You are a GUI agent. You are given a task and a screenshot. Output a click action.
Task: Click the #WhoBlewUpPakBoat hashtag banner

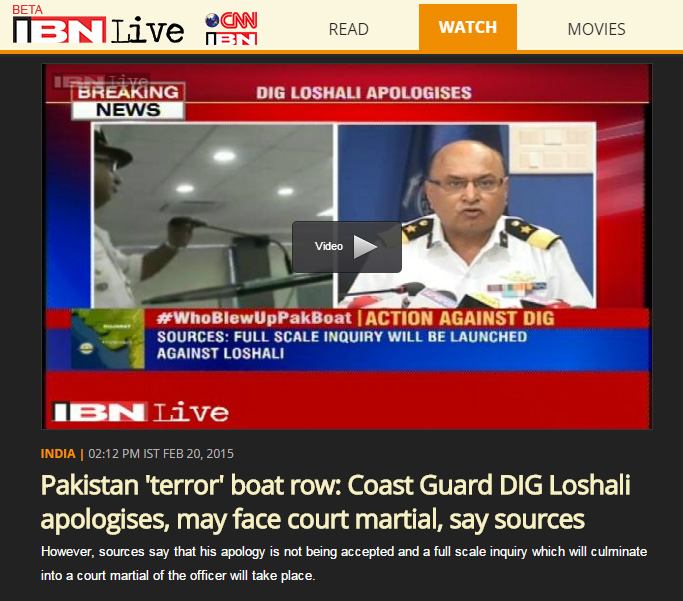point(254,318)
